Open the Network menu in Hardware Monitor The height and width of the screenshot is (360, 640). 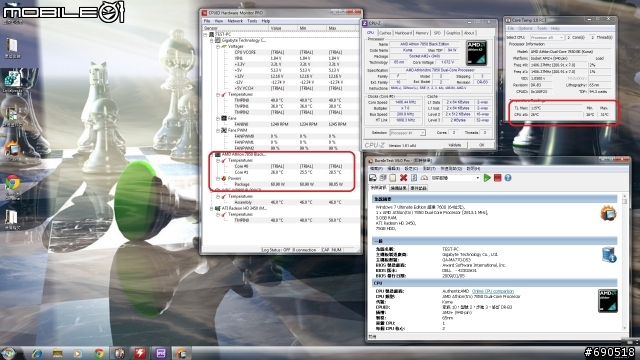(x=235, y=21)
